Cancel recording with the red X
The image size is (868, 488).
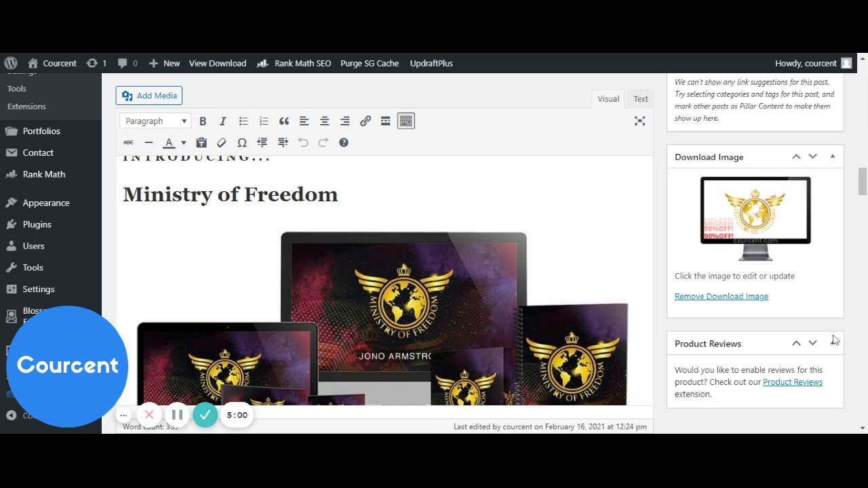pos(149,415)
